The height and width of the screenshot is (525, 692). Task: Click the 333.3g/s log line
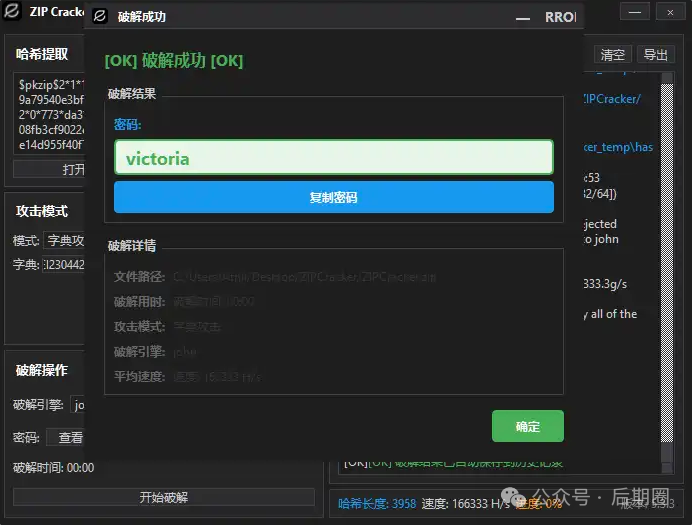(x=605, y=284)
